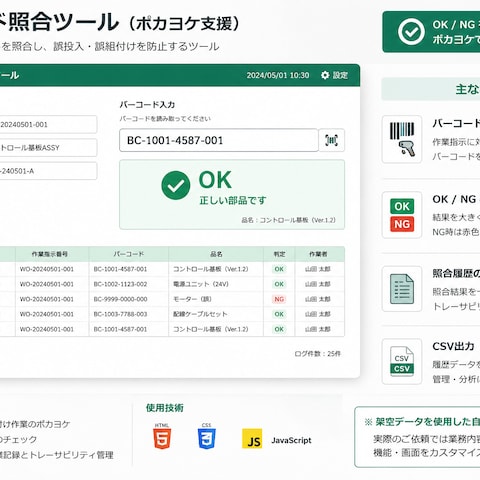Click the green OK checkmark circle
The image size is (480, 480).
click(x=176, y=185)
